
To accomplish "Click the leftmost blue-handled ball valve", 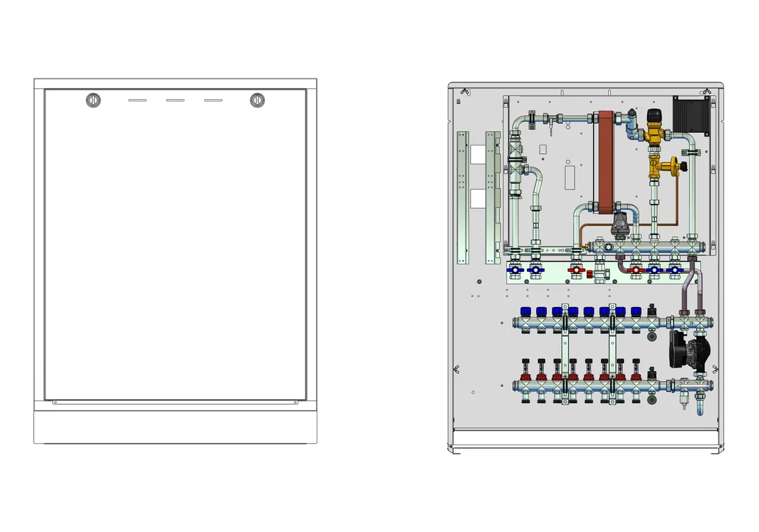I will 516,271.
